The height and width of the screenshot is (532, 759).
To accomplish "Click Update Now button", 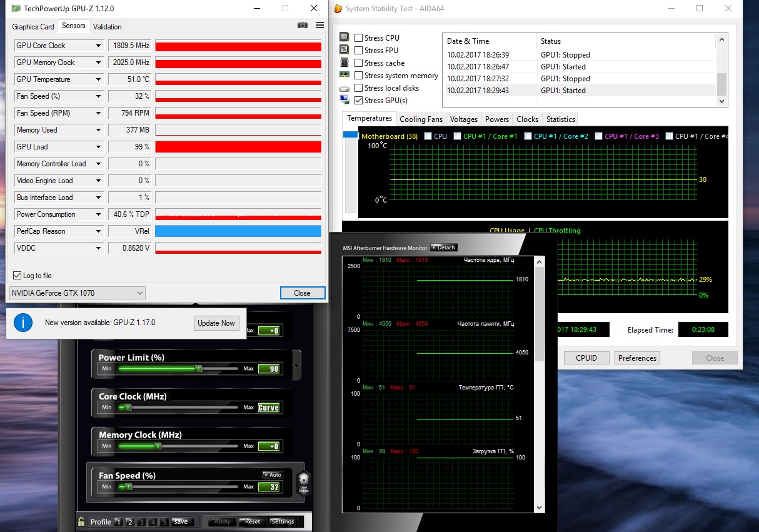I will (216, 323).
